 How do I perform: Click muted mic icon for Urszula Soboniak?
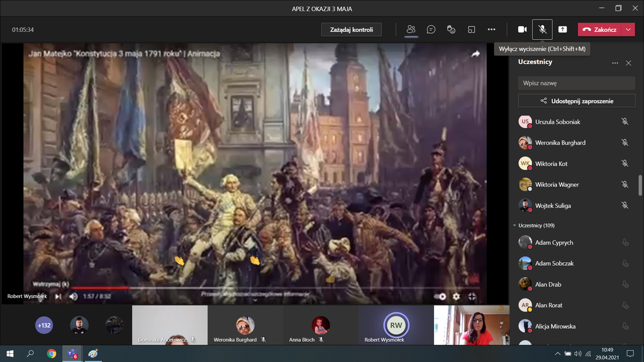pyautogui.click(x=625, y=121)
